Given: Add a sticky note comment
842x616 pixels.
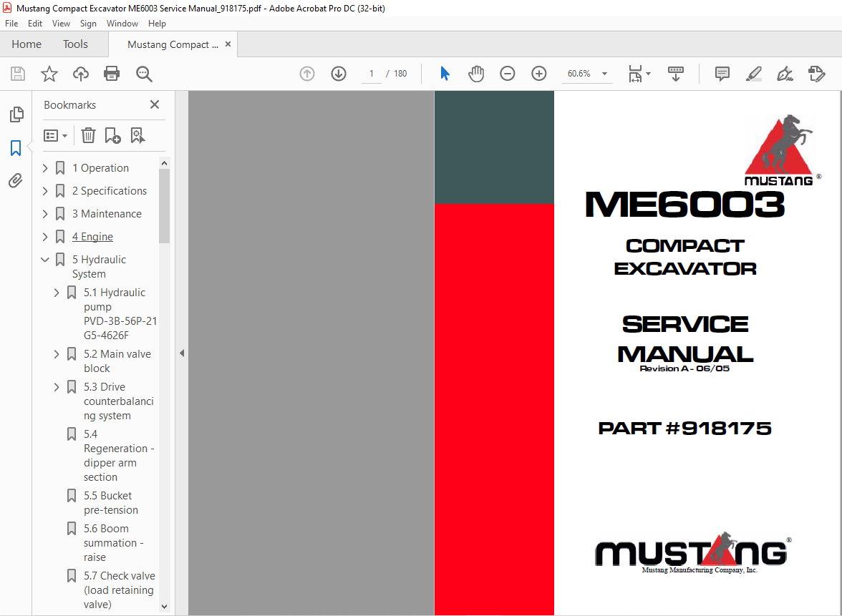Looking at the screenshot, I should click(722, 74).
